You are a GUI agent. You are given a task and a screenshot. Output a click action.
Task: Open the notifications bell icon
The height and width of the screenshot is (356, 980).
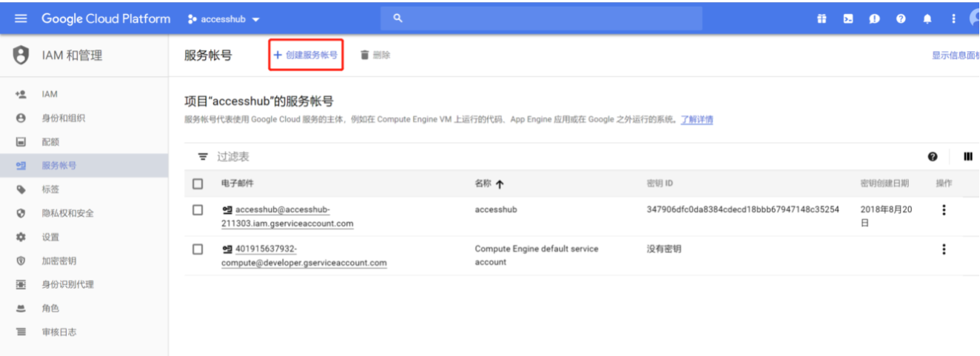click(927, 19)
